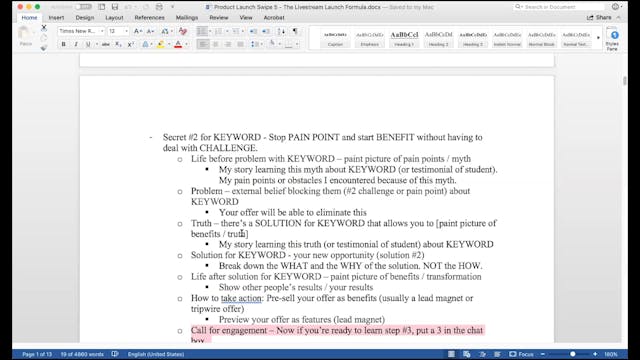
Task: Click the Share button
Action: pyautogui.click(x=599, y=18)
